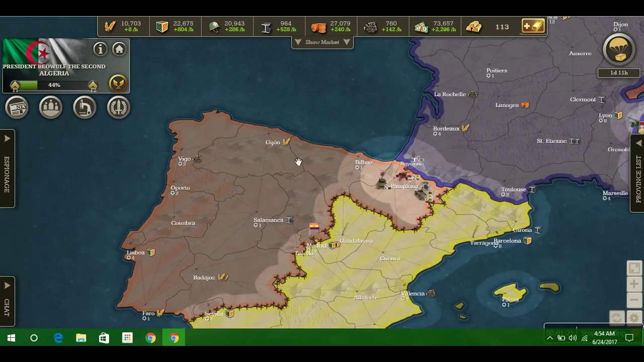Viewport: 644px width, 362px height.
Task: Select Oporto province label
Action: click(180, 188)
